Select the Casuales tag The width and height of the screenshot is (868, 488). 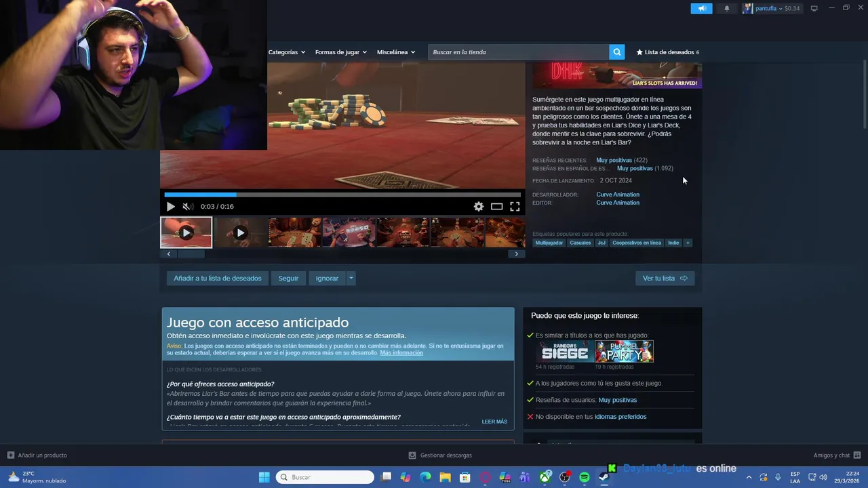(580, 243)
